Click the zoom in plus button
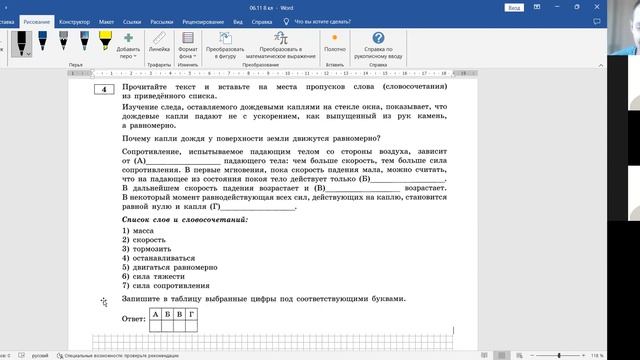Image resolution: width=640 pixels, height=360 pixels. tap(584, 356)
